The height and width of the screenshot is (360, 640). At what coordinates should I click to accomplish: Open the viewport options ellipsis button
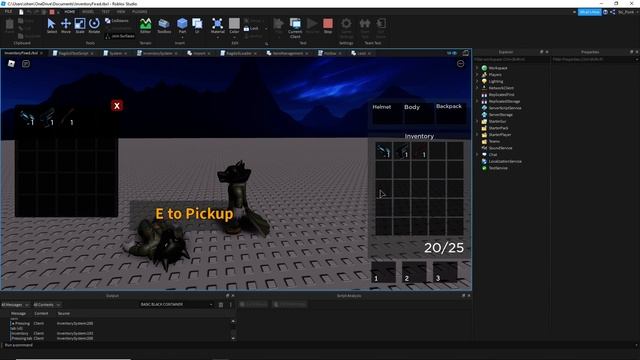[460, 64]
